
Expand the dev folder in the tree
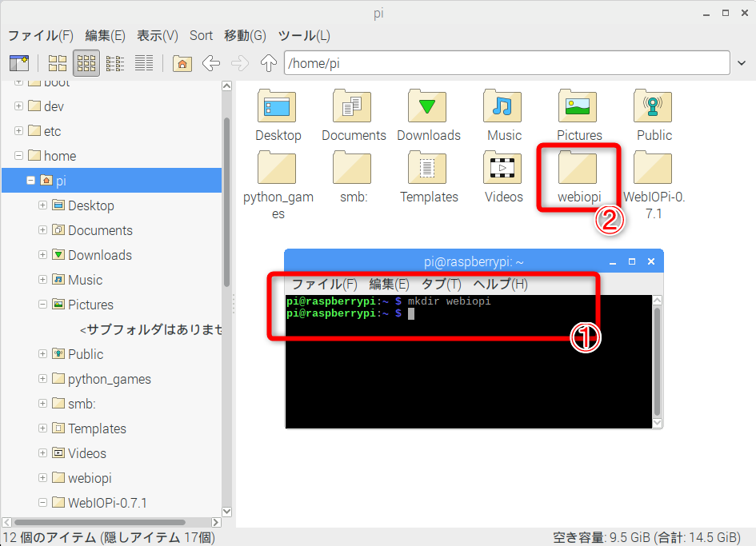(19, 106)
